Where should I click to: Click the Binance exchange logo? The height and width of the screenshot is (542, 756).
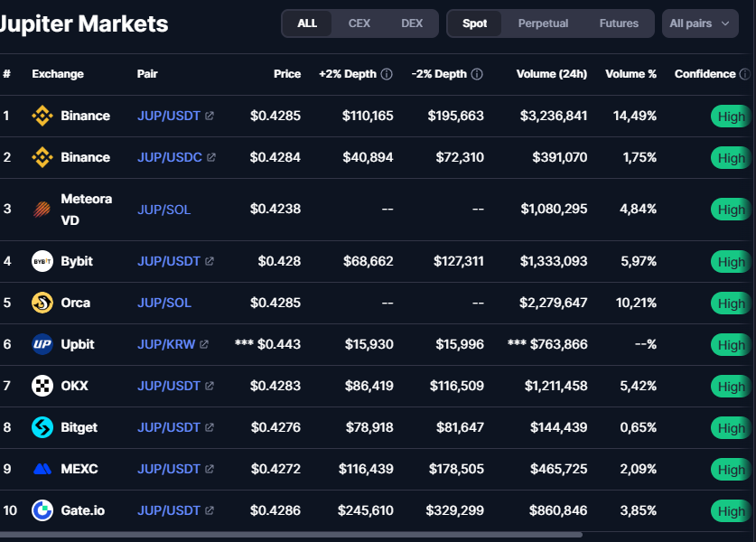pos(42,116)
